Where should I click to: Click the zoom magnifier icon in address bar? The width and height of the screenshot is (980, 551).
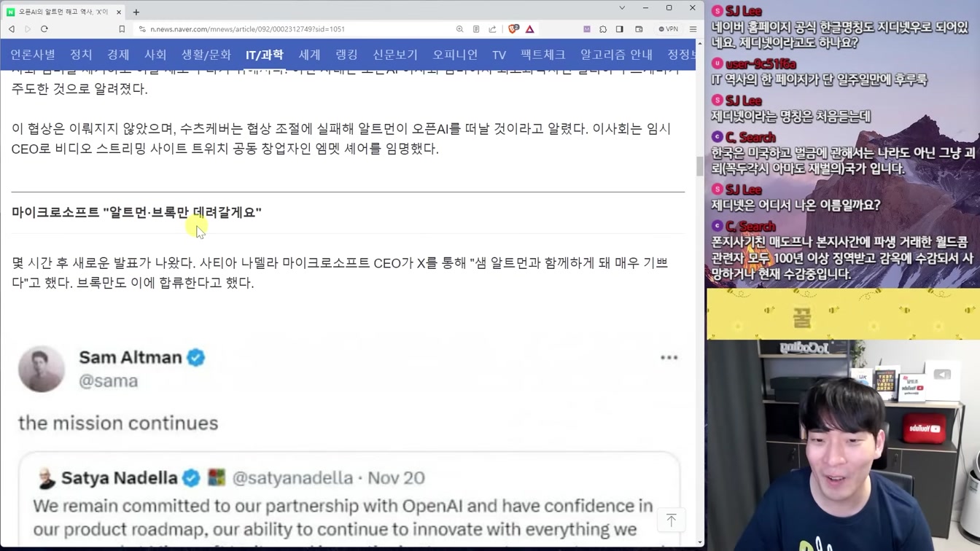[459, 29]
